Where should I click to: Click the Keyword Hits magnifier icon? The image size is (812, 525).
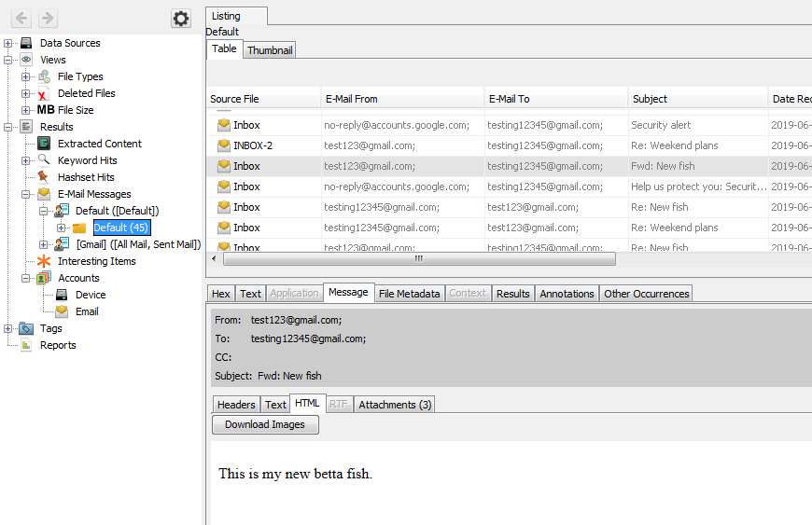(x=43, y=160)
